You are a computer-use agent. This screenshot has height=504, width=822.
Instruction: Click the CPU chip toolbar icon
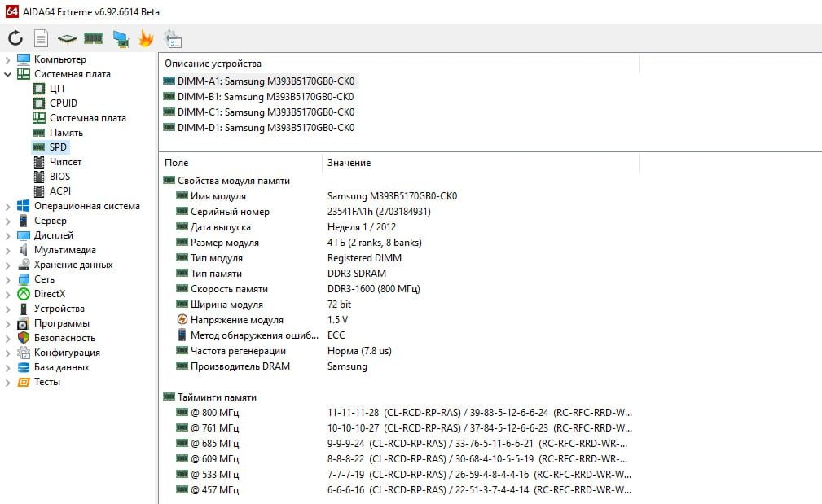[67, 38]
